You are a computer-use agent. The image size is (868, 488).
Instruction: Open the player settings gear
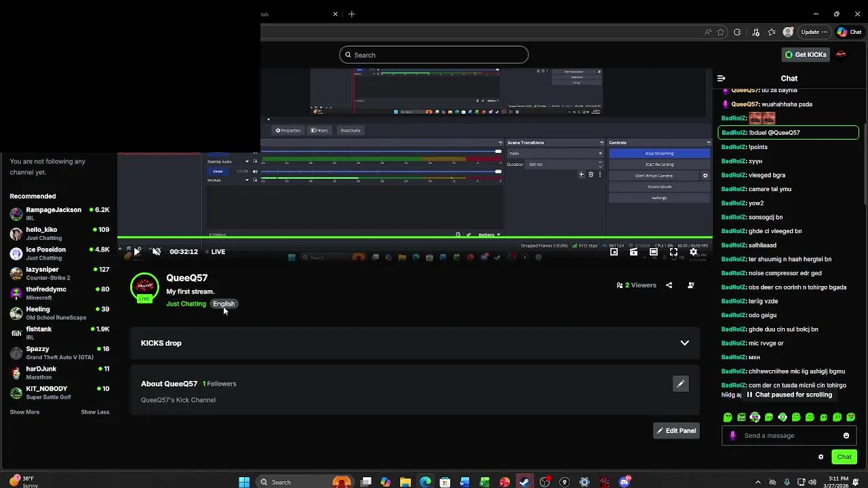[x=693, y=252]
